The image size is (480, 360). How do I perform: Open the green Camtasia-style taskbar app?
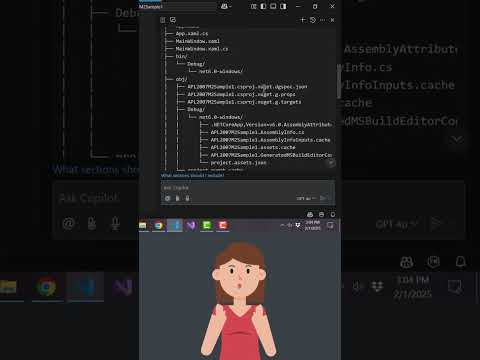tap(207, 226)
